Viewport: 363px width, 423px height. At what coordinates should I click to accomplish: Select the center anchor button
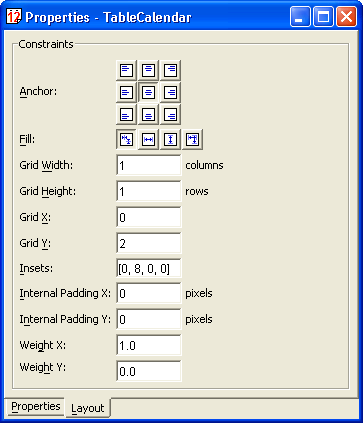click(x=148, y=92)
